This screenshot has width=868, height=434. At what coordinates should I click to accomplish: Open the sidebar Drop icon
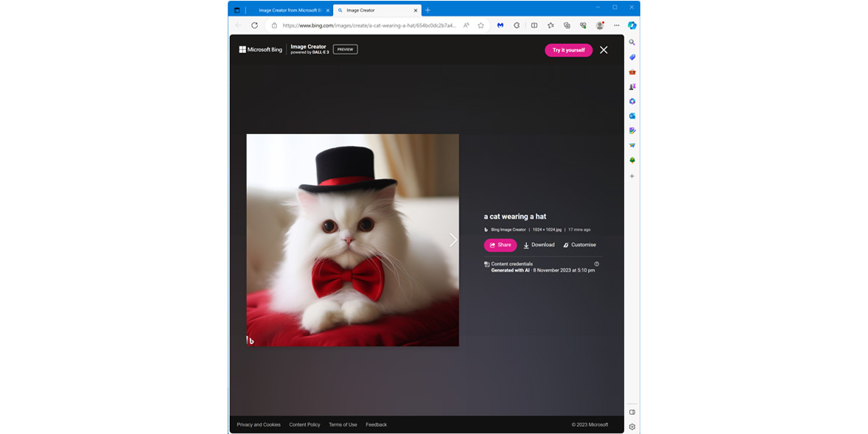[x=632, y=145]
